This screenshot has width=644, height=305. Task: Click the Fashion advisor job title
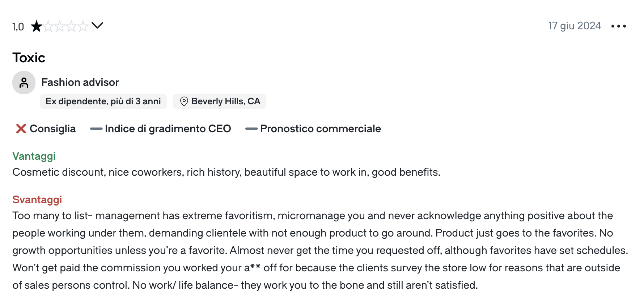[80, 83]
